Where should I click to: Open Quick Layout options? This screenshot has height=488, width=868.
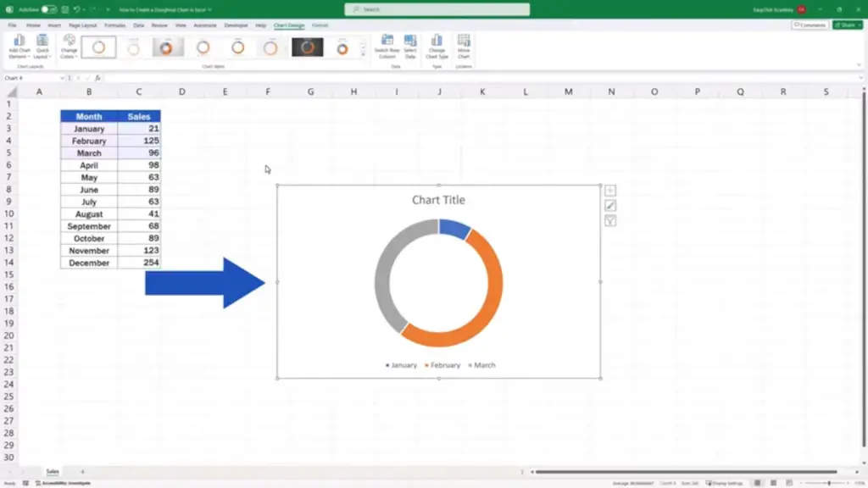coord(42,47)
